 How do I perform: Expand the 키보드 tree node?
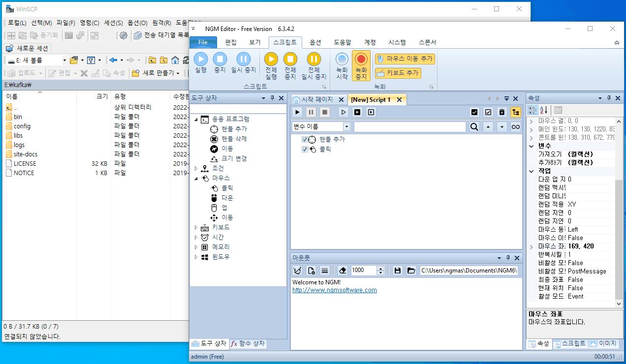click(196, 228)
